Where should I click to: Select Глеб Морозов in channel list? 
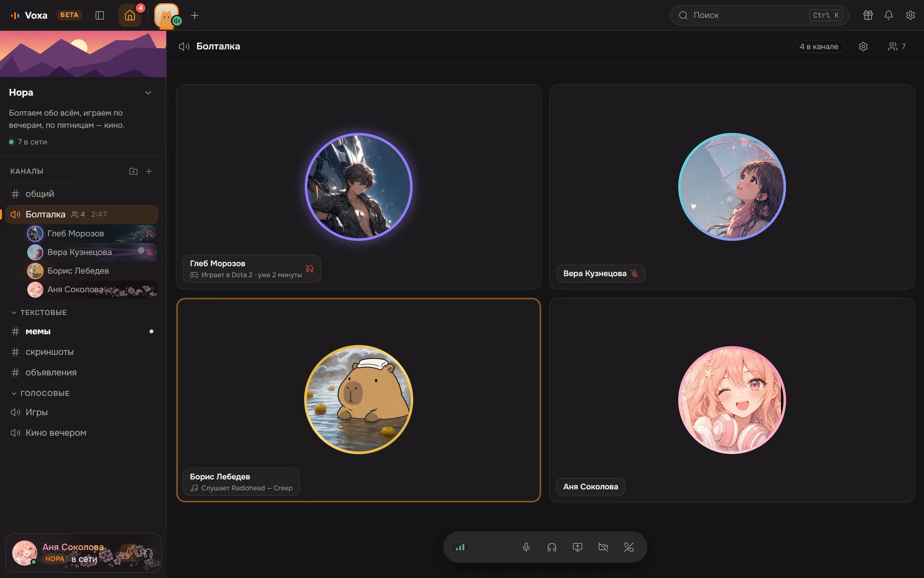(91, 234)
